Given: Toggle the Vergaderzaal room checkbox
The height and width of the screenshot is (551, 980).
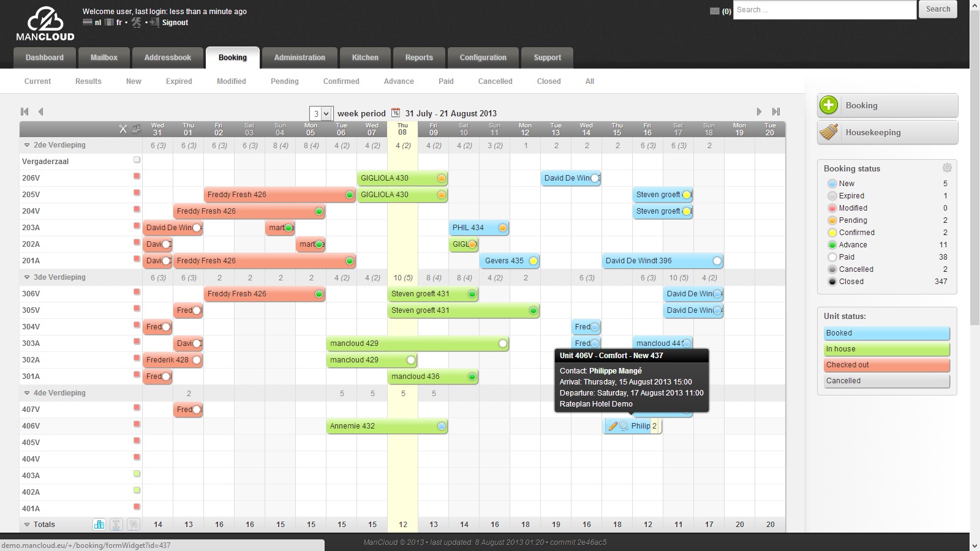Looking at the screenshot, I should tap(137, 160).
